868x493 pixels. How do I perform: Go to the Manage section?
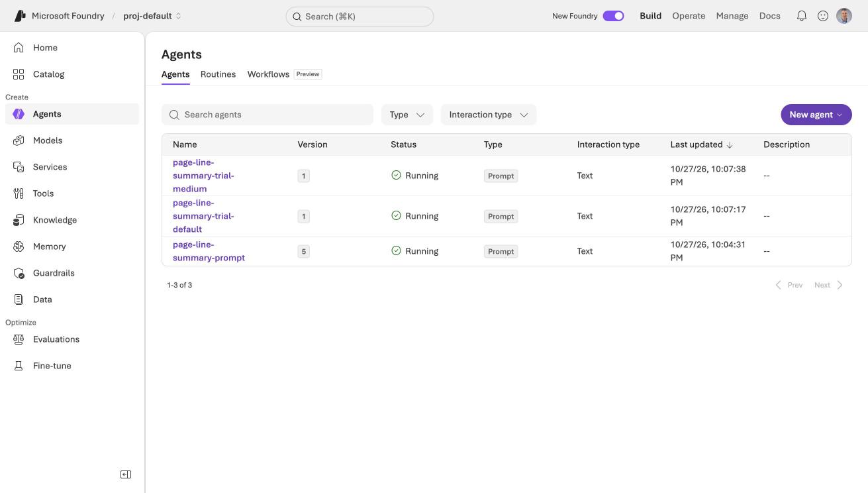[732, 16]
